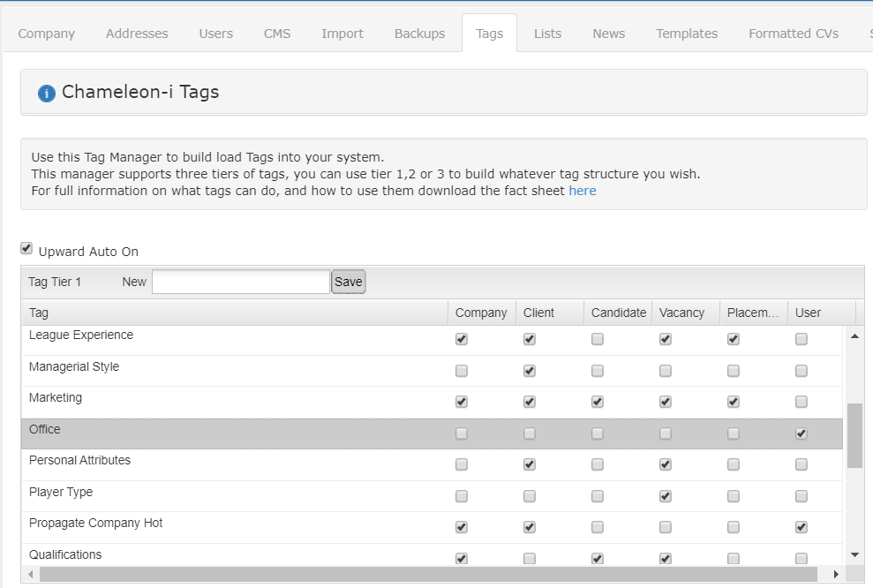Uncheck Candidate for Qualifications
Screen dimensions: 873x588
598,559
